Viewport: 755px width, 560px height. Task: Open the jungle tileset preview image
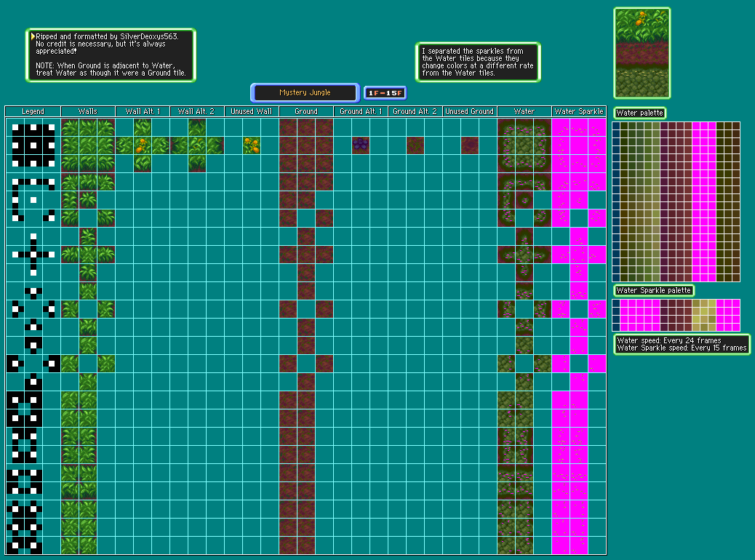(x=642, y=53)
